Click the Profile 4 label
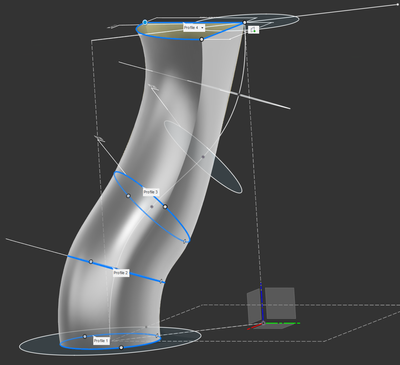This screenshot has width=400, height=365. pos(194,28)
